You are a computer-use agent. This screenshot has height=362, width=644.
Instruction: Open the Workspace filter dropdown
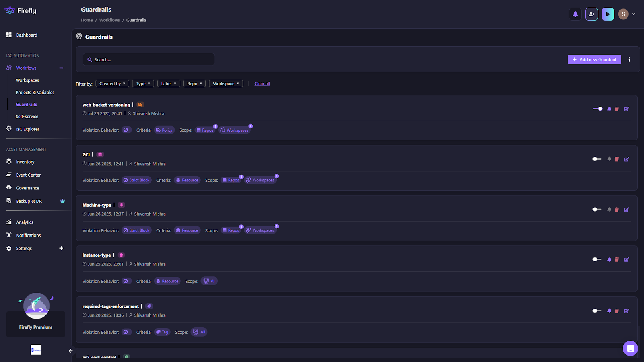coord(226,84)
